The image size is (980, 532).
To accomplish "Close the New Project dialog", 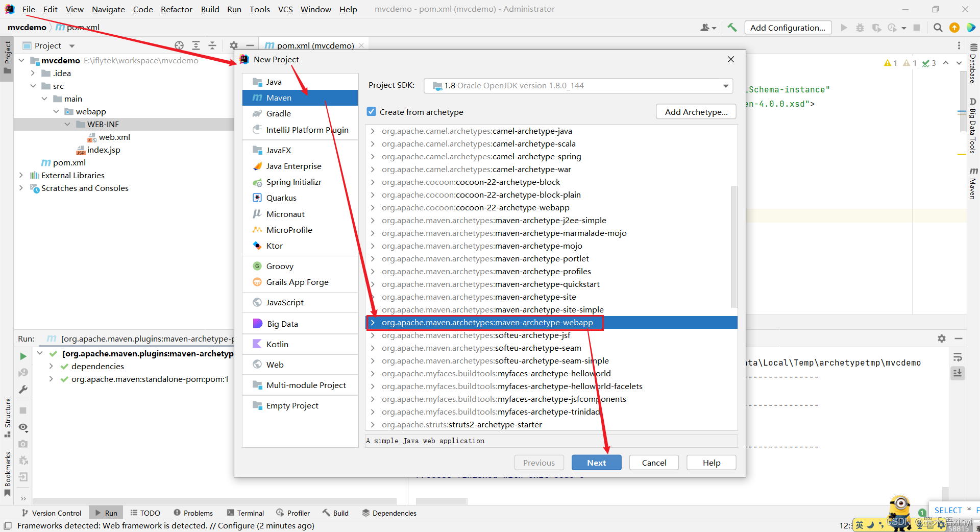I will point(731,59).
